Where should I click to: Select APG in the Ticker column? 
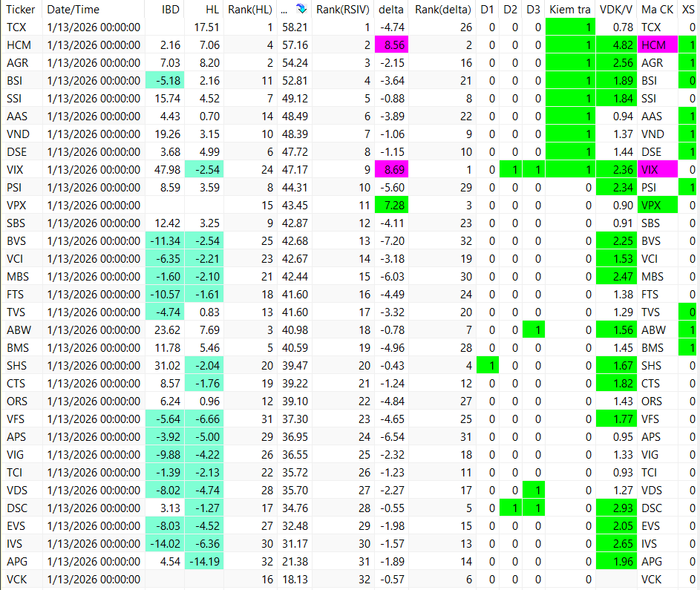tap(17, 562)
